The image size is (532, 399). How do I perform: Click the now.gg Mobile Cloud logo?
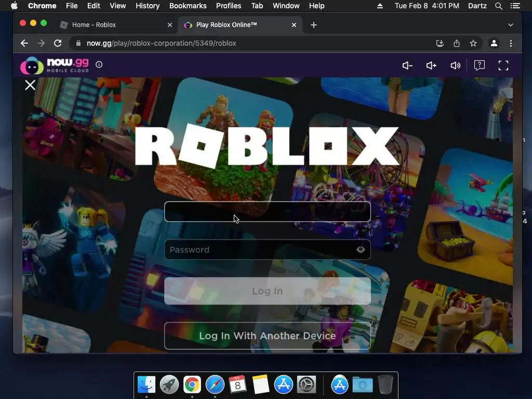[x=55, y=65]
